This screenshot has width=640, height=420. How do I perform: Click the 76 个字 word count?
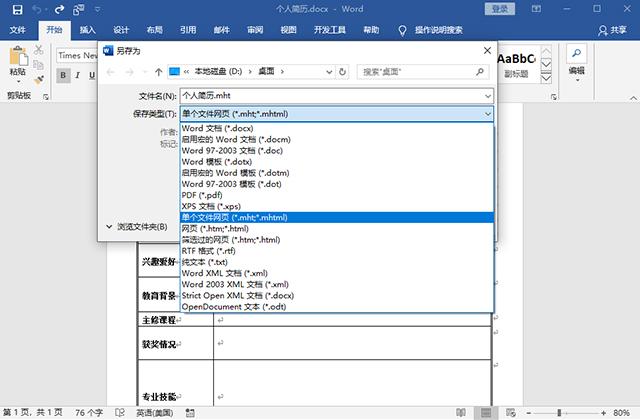coord(89,413)
